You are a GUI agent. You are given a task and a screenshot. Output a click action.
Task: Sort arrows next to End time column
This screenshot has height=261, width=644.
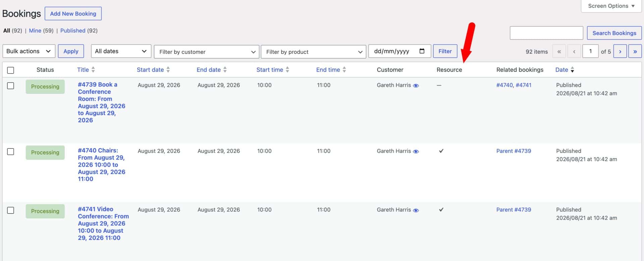coord(344,70)
